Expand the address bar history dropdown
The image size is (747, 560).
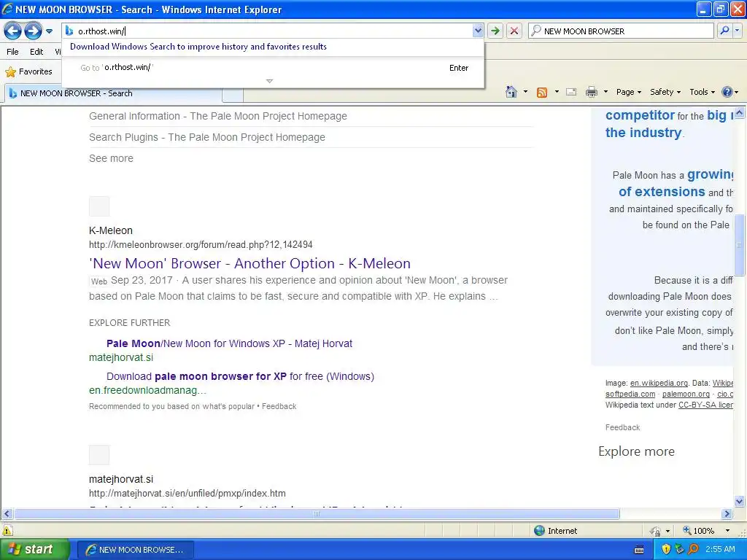click(478, 31)
